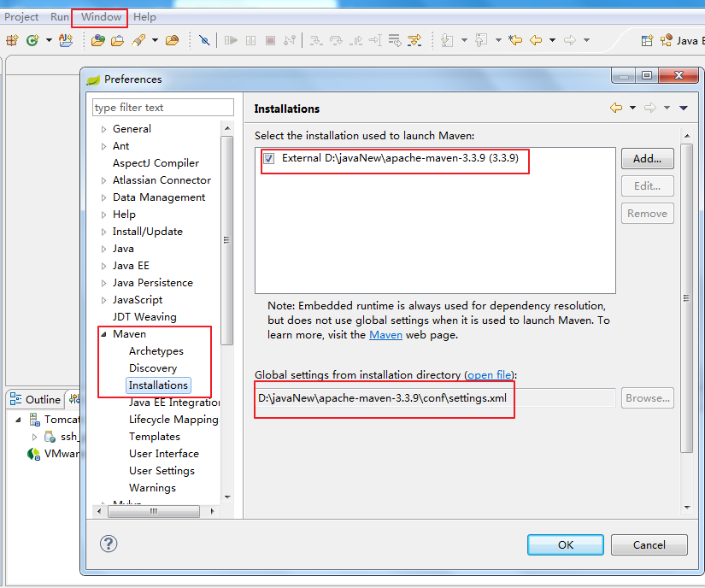Viewport: 705px width, 588px height.
Task: Click the Use Step Filters icon
Action: [x=414, y=40]
